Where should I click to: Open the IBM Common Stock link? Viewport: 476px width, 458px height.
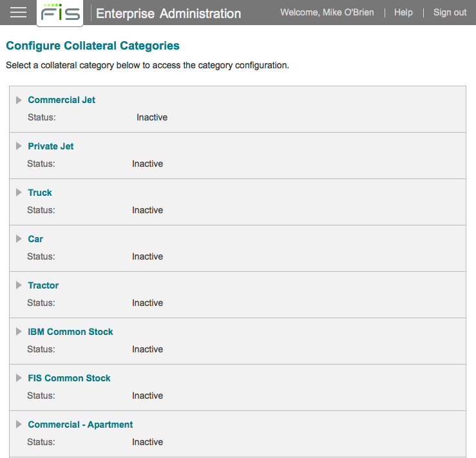(70, 332)
